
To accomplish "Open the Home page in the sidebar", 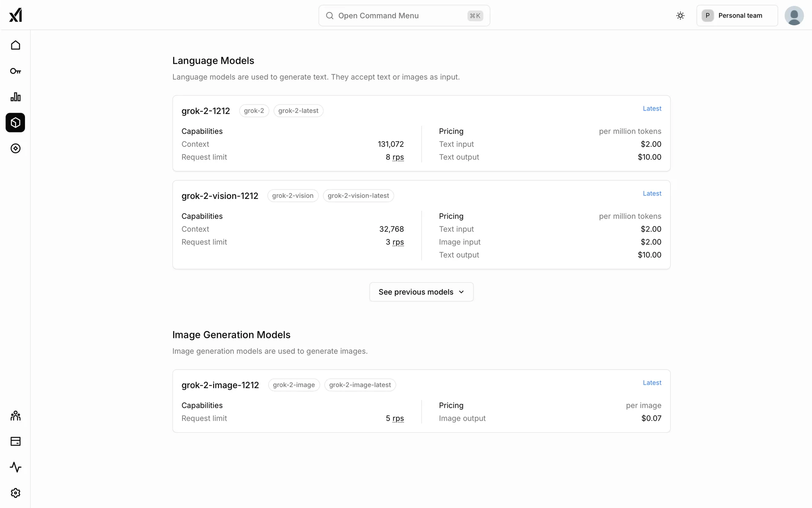I will (16, 45).
